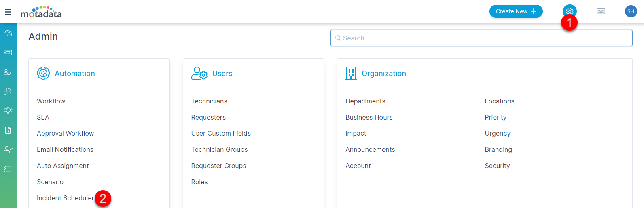Open the hamburger menu
644x208 pixels.
coord(8,12)
